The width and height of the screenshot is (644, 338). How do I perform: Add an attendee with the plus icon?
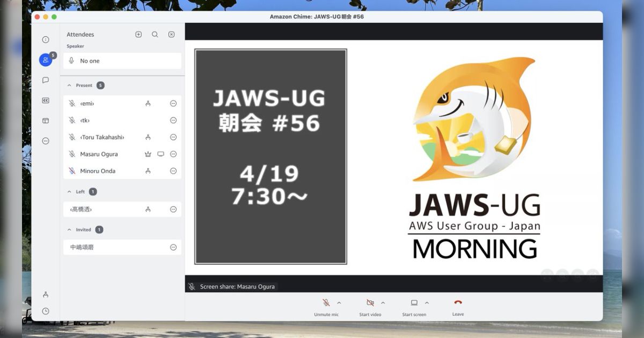[138, 34]
